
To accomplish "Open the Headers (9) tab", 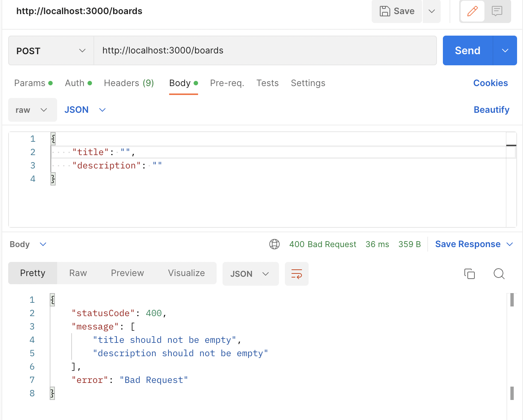I will [129, 83].
